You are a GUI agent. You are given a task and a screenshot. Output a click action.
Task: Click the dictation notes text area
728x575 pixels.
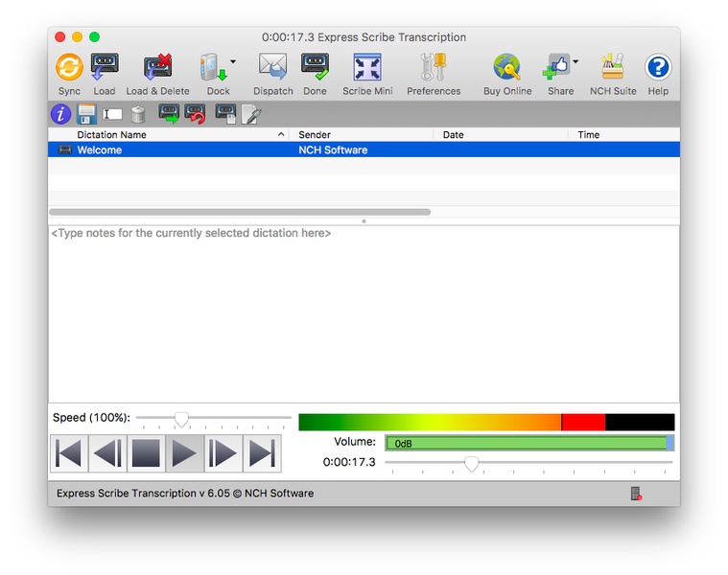(x=364, y=314)
